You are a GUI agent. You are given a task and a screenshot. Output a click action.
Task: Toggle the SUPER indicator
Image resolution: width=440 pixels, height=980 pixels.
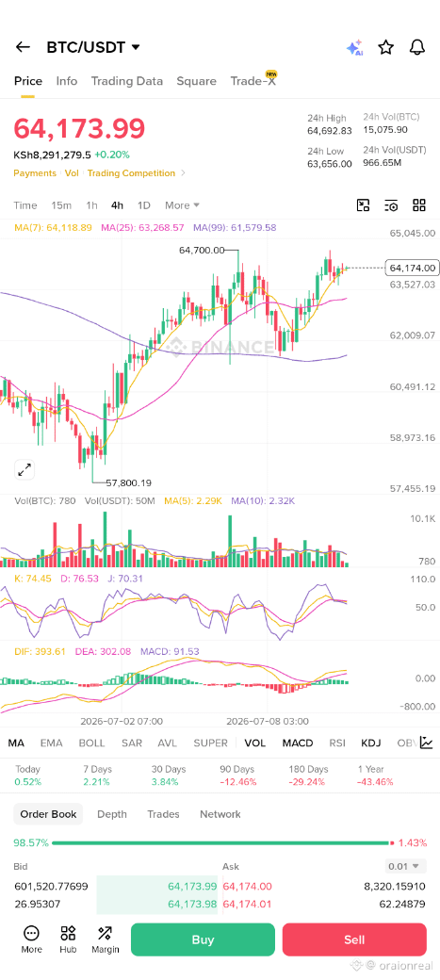tap(211, 743)
